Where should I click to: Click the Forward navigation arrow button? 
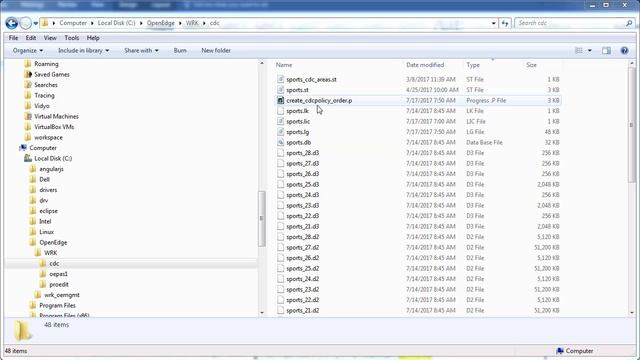click(x=25, y=23)
